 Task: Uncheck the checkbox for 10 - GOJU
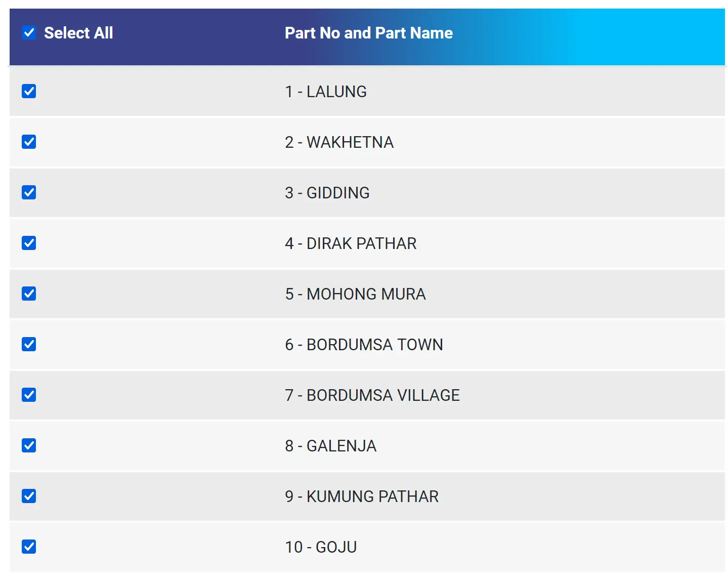[29, 547]
